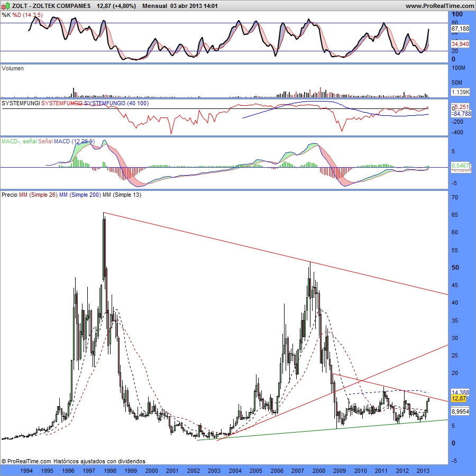The width and height of the screenshot is (476, 476).
Task: Click the 1994 year on the time axis
Action: 26,471
